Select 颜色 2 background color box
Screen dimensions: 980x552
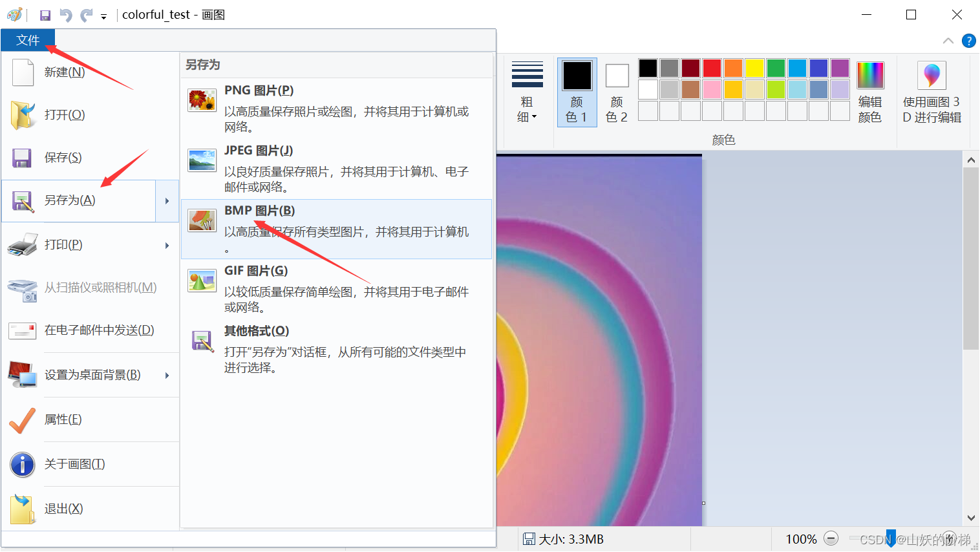[x=617, y=92]
